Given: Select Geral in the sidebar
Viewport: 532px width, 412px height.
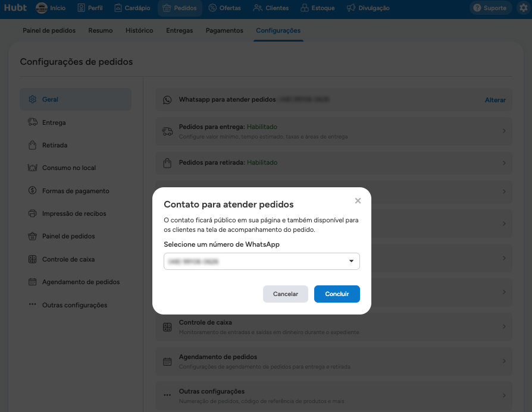Looking at the screenshot, I should (76, 99).
